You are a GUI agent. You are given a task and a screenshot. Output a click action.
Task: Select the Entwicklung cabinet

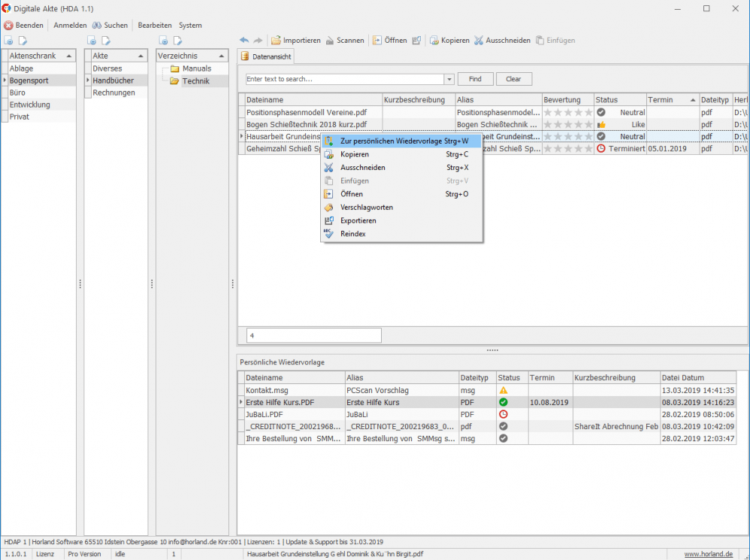tap(41, 104)
